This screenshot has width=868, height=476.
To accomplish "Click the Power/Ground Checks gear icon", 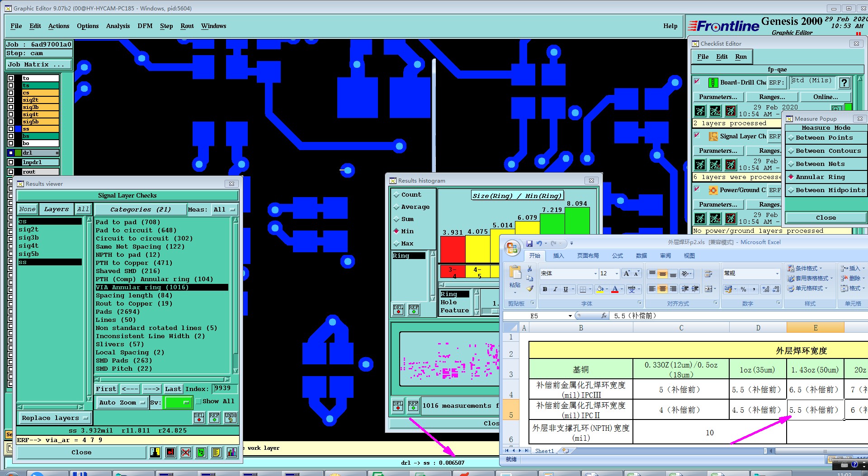I will pyautogui.click(x=713, y=190).
